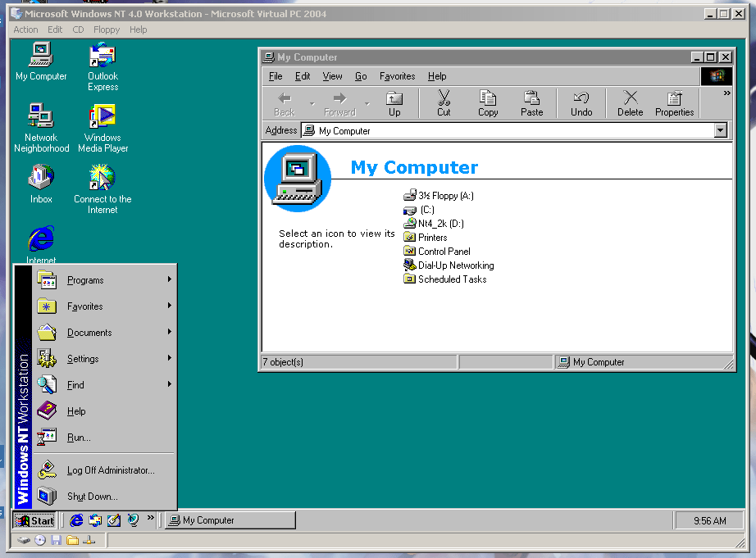
Task: Select the 3½ Floppy (A:) drive
Action: [x=439, y=195]
